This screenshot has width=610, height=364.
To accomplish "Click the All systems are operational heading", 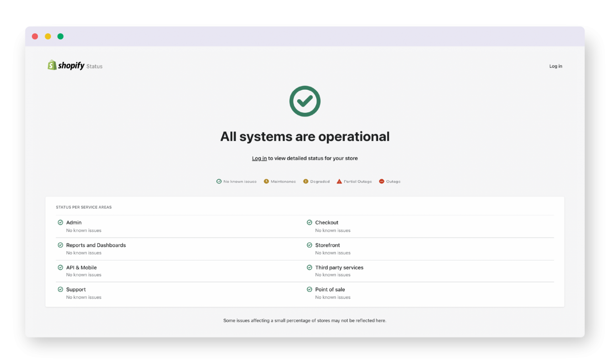I will (305, 136).
